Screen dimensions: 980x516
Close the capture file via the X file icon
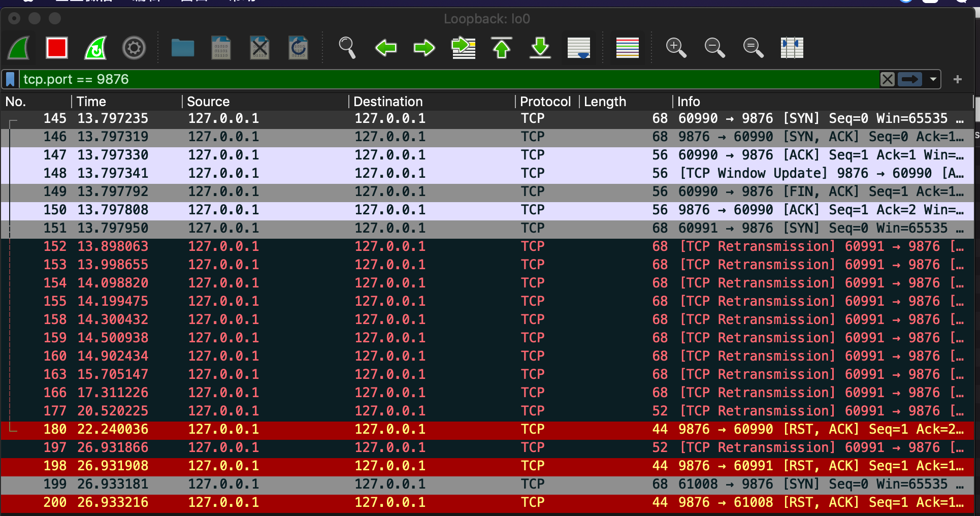click(x=260, y=48)
